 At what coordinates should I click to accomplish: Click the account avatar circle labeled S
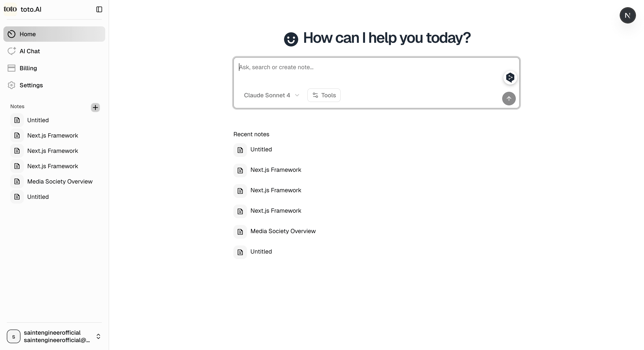pyautogui.click(x=13, y=336)
